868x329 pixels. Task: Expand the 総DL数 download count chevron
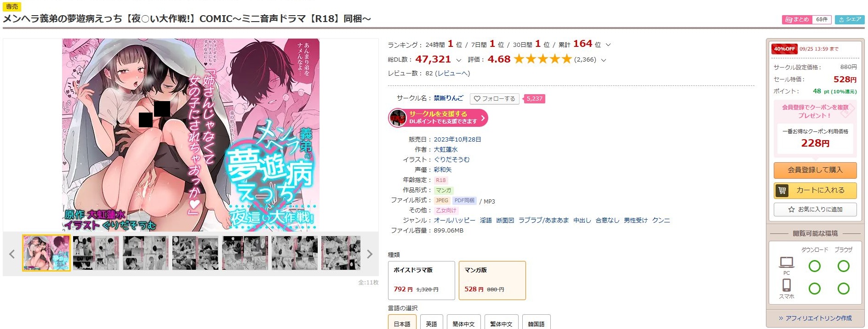pyautogui.click(x=458, y=60)
